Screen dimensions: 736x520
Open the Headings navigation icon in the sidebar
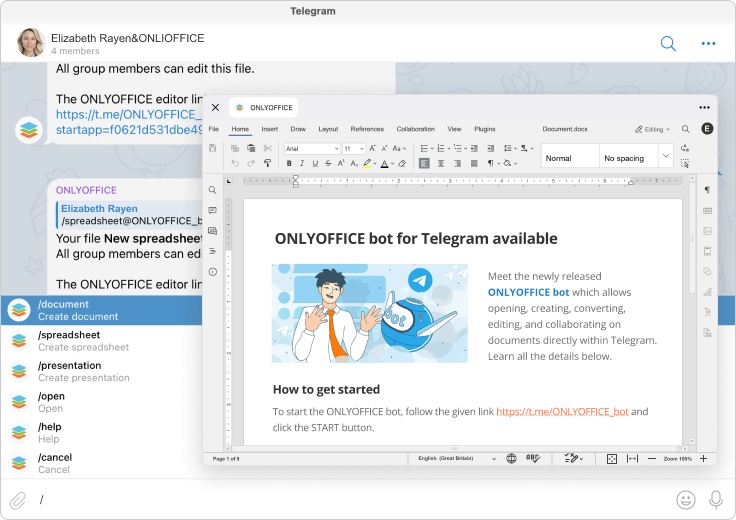click(x=213, y=251)
